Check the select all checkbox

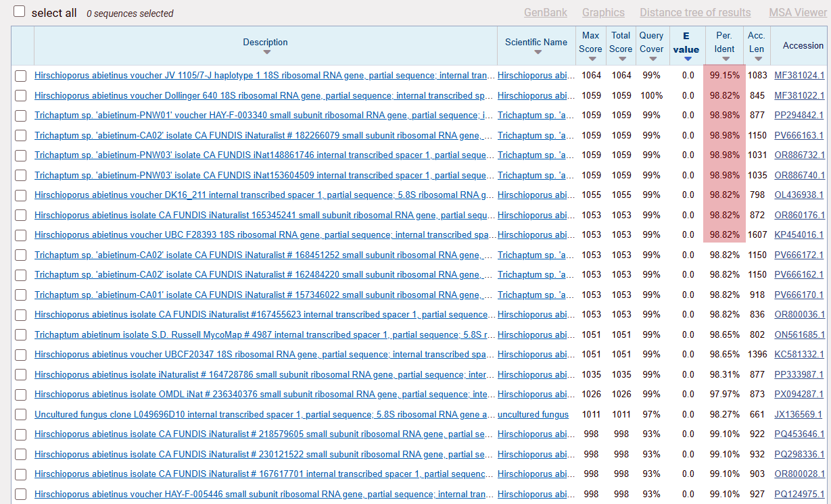click(20, 12)
